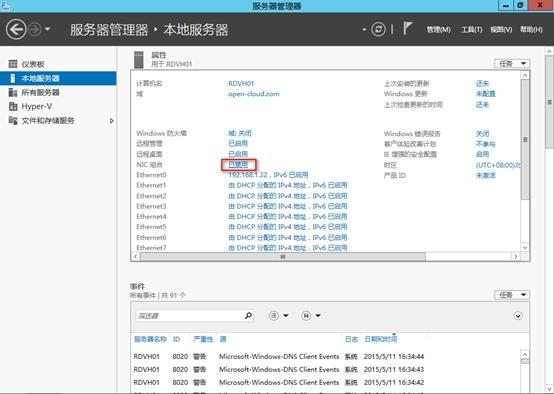Screen dimensions: 554x394
Task: Sort events by 日期和时间 column
Action: 381,339
